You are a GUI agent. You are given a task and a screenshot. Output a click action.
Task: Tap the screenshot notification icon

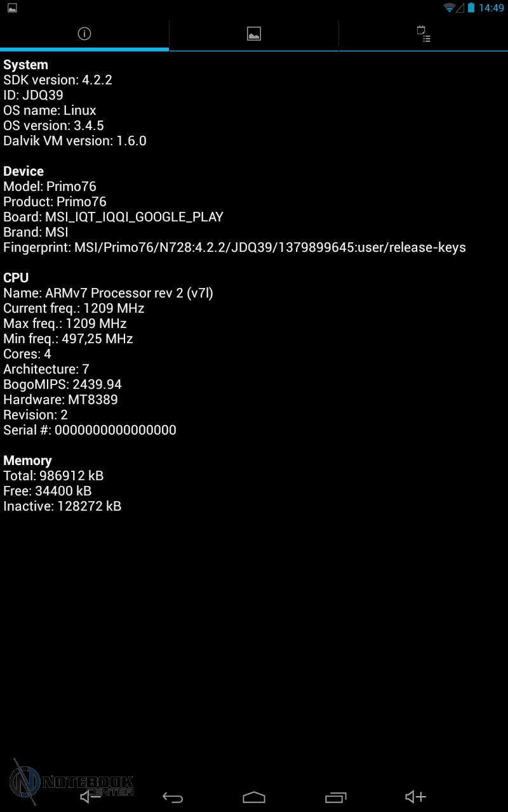12,8
